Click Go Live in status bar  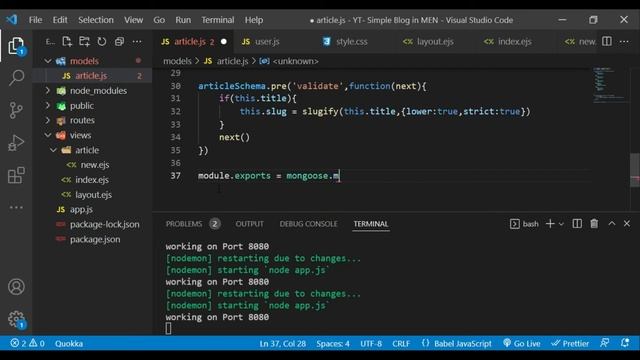(522, 343)
